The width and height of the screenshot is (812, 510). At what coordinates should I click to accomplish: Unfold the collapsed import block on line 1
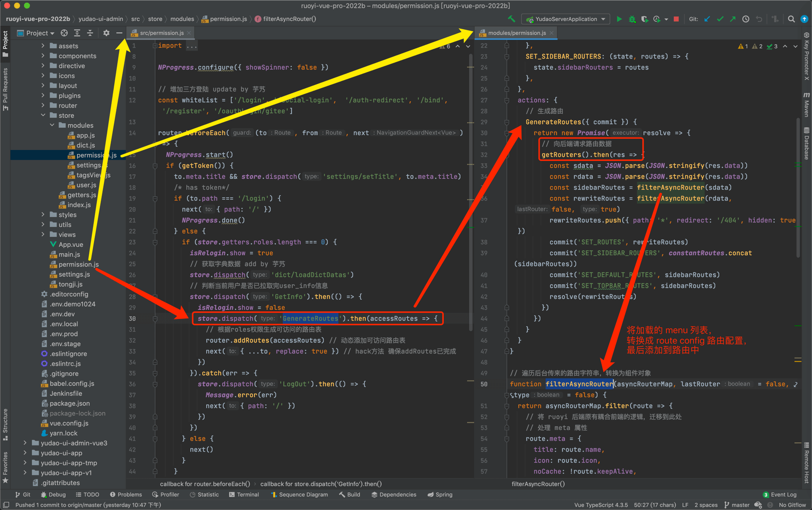click(x=155, y=46)
